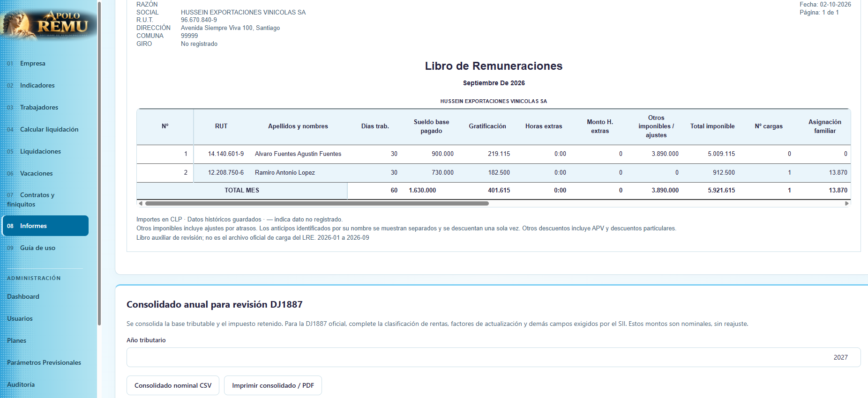Click the Apellidos y nombres header
The height and width of the screenshot is (398, 868).
(298, 126)
